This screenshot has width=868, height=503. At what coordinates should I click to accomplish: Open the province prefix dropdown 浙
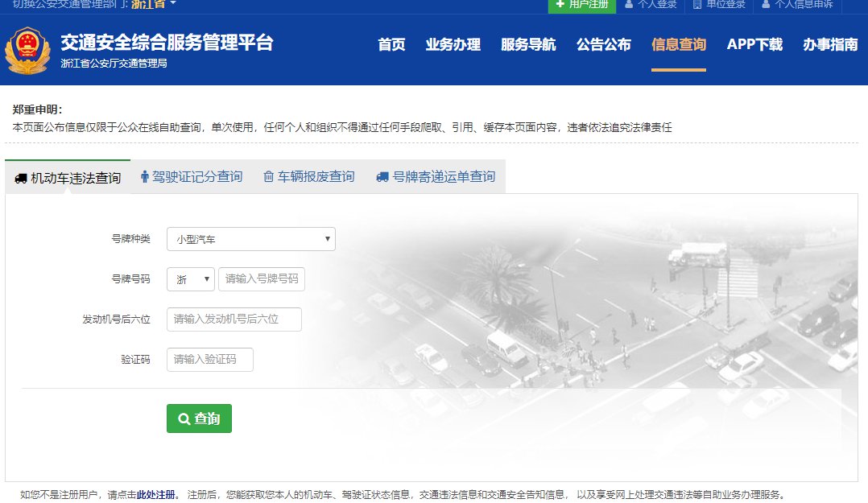pyautogui.click(x=191, y=279)
